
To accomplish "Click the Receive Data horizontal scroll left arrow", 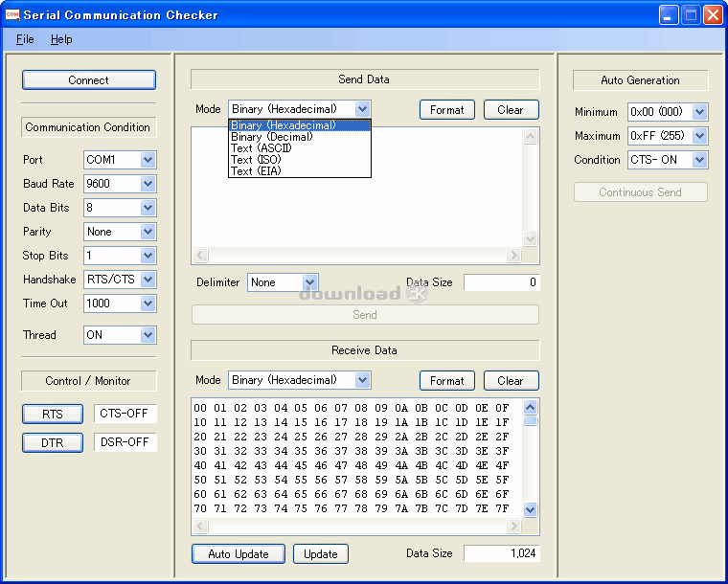I will coord(200,526).
